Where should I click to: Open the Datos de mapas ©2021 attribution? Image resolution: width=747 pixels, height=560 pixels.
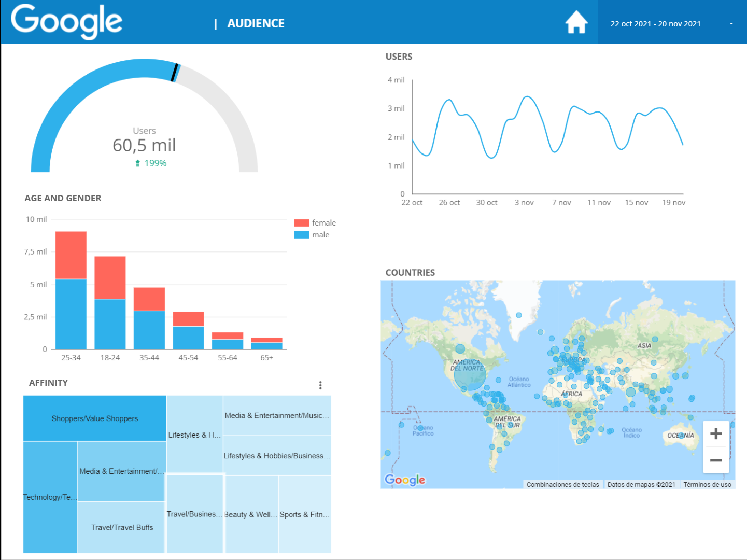click(x=641, y=484)
